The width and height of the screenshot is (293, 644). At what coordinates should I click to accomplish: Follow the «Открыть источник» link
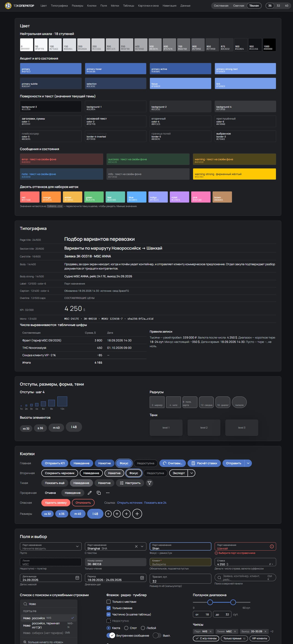(130, 502)
